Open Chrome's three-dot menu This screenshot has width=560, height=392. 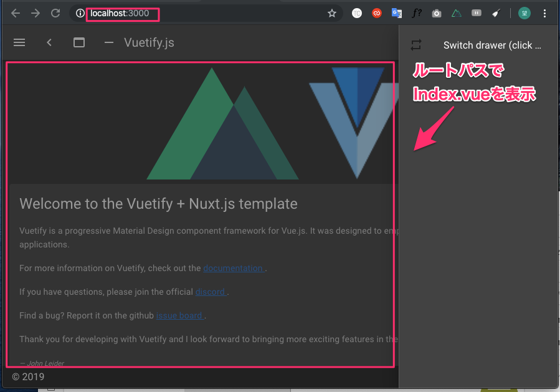point(544,14)
